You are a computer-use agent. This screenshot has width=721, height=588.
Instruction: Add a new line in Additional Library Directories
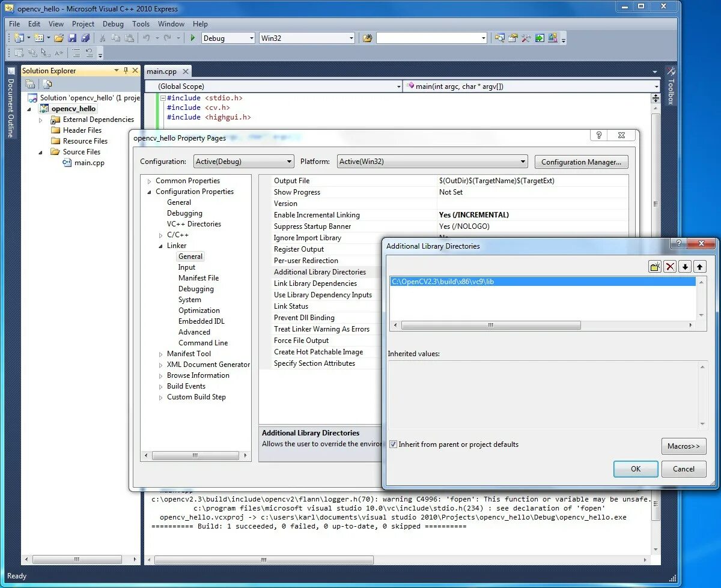click(655, 267)
